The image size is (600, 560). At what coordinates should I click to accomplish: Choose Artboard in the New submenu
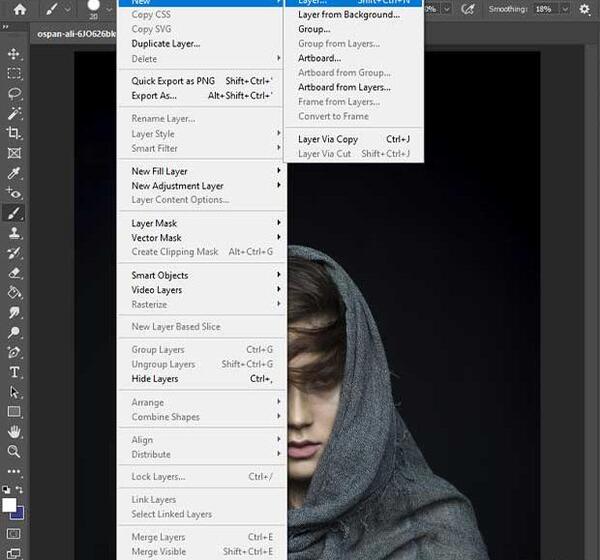(354, 58)
